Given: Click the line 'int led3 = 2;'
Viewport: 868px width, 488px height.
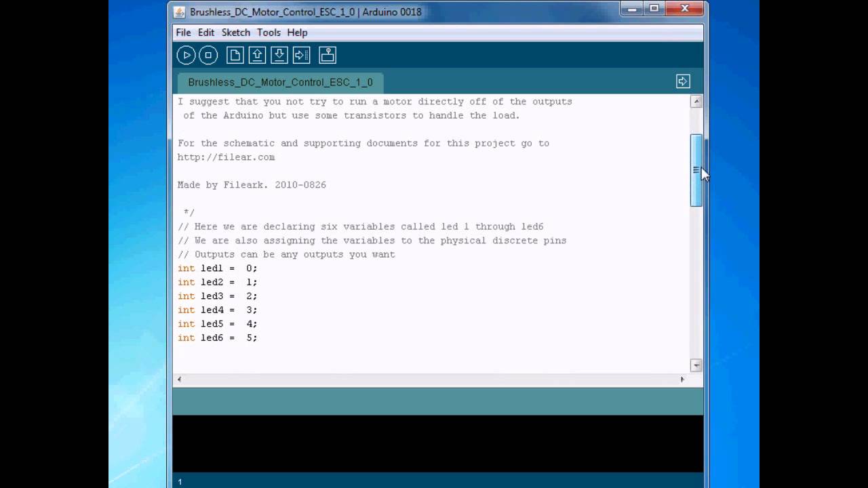Looking at the screenshot, I should click(x=218, y=296).
